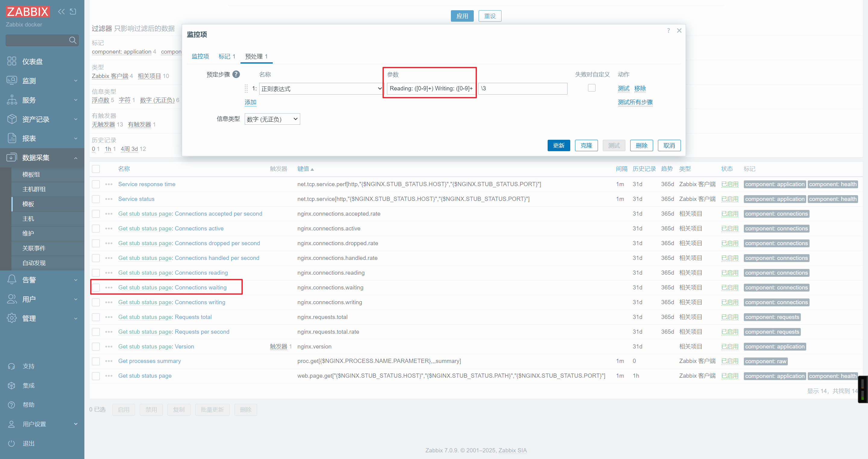Open the 用户 users icon
The image size is (868, 459).
12,299
